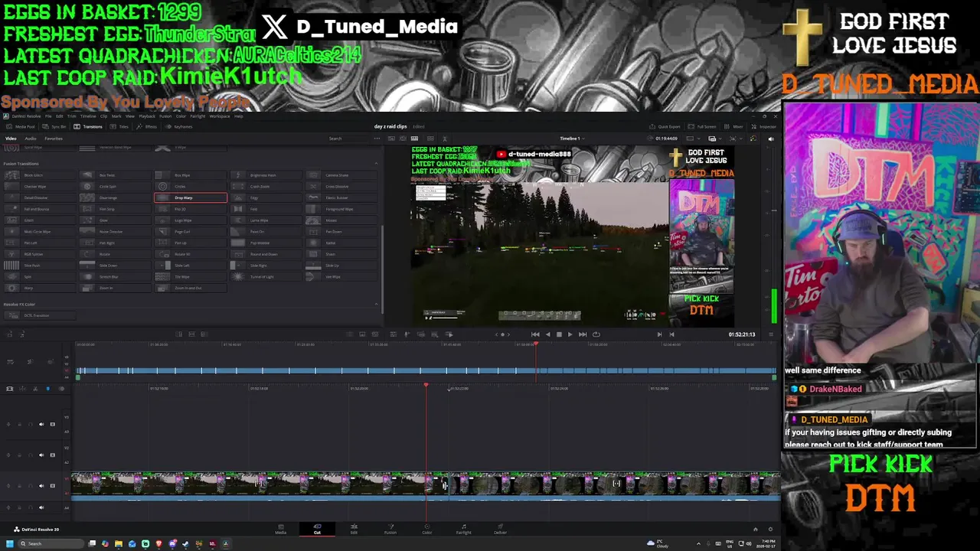980x551 pixels.
Task: Open the Project Manager home icon
Action: [756, 529]
